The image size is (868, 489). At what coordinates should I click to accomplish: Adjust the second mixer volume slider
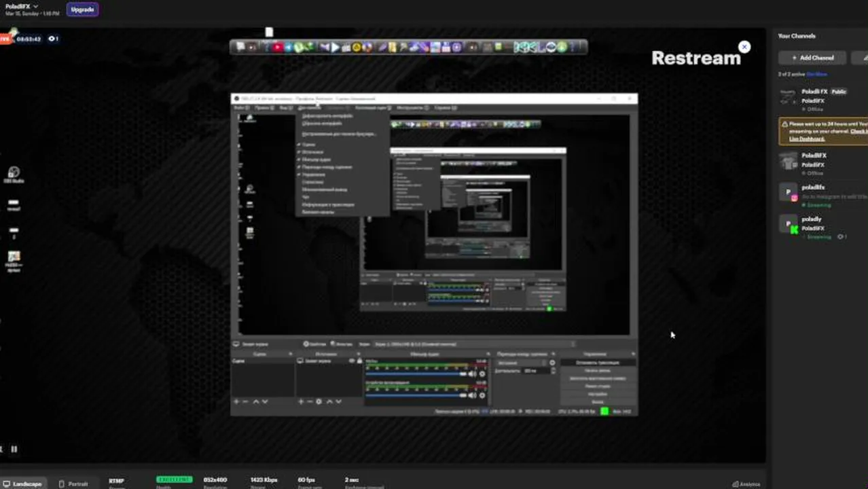(416, 395)
